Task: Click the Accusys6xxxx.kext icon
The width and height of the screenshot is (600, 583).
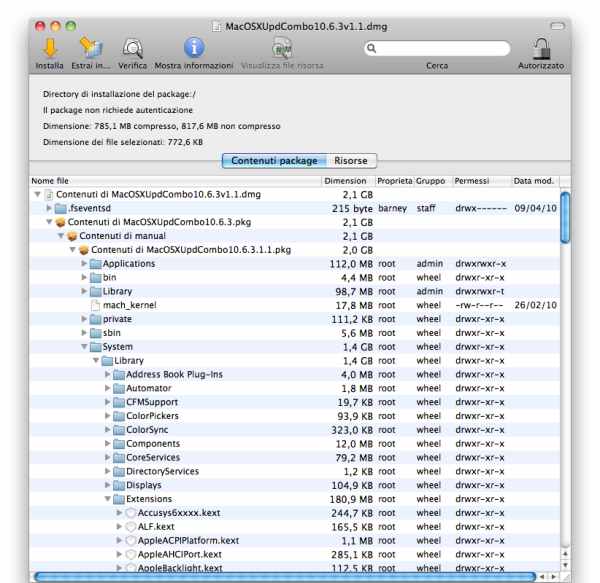Action: click(130, 513)
